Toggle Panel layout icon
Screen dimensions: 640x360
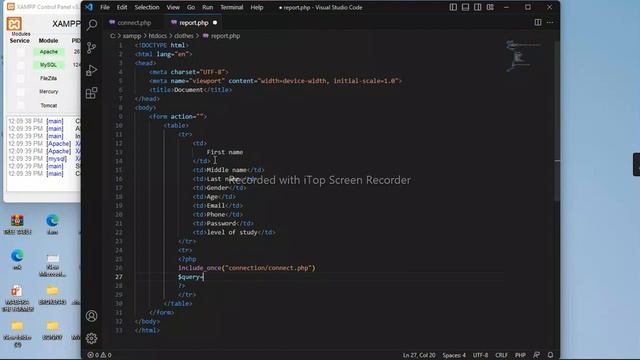[x=465, y=7]
